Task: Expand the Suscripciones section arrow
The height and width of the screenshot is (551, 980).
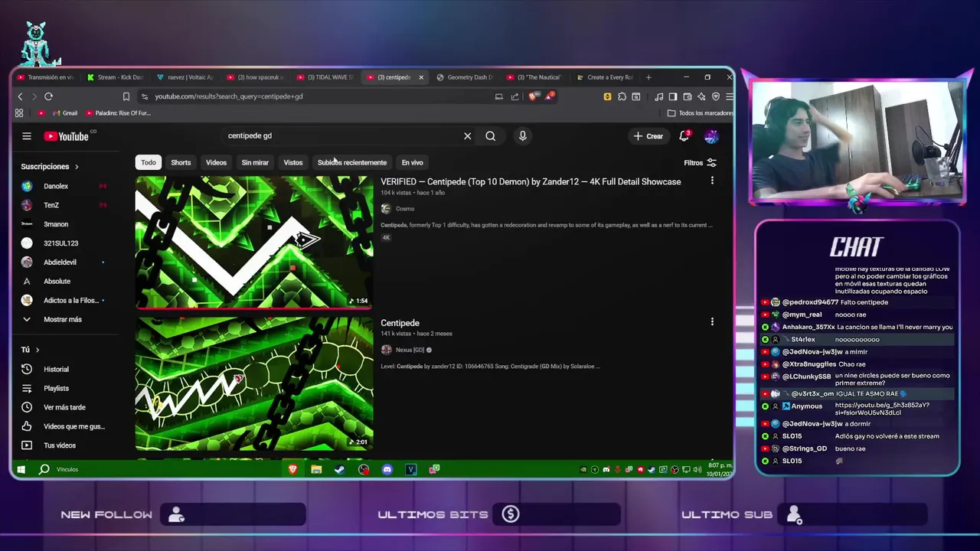Action: (76, 167)
